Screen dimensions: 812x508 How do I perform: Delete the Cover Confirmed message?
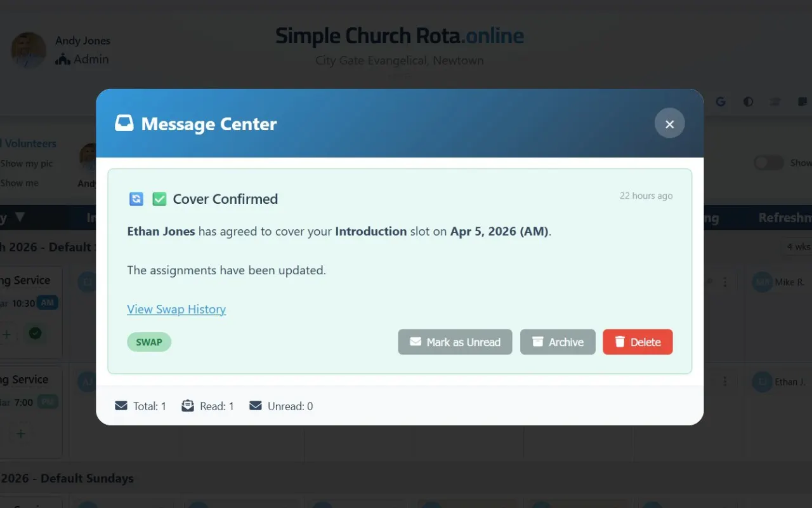(x=638, y=342)
